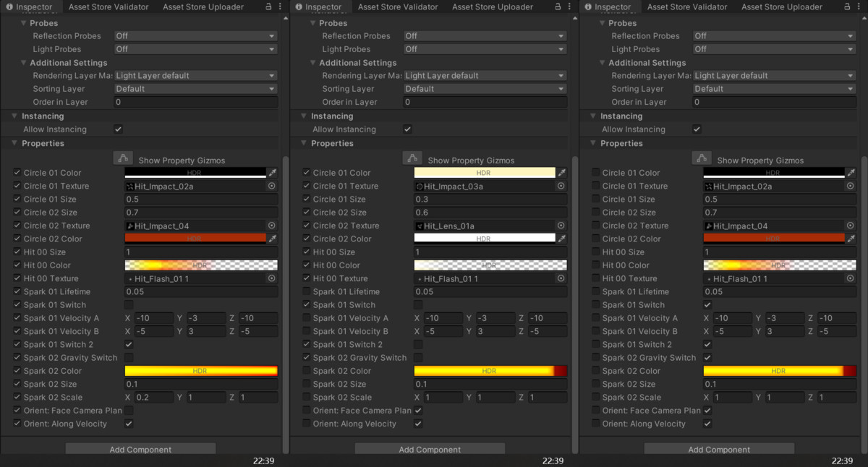
Task: Click the Circle 01 Color eyedropper in the middle panel
Action: 562,173
